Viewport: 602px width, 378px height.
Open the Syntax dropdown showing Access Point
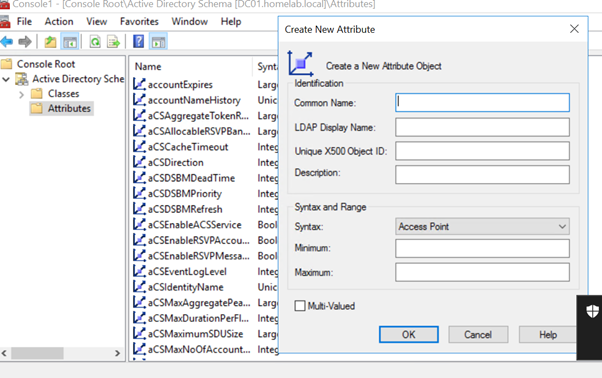click(482, 226)
